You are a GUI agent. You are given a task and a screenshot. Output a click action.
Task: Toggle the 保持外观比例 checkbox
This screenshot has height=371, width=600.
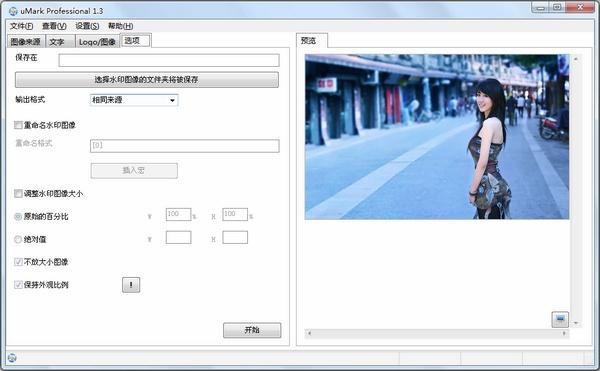pos(18,285)
